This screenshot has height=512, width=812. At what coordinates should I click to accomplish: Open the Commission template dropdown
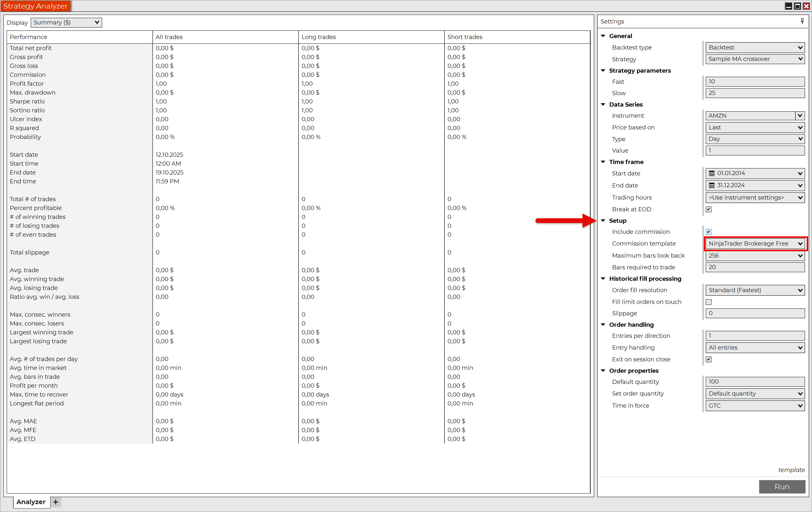755,244
